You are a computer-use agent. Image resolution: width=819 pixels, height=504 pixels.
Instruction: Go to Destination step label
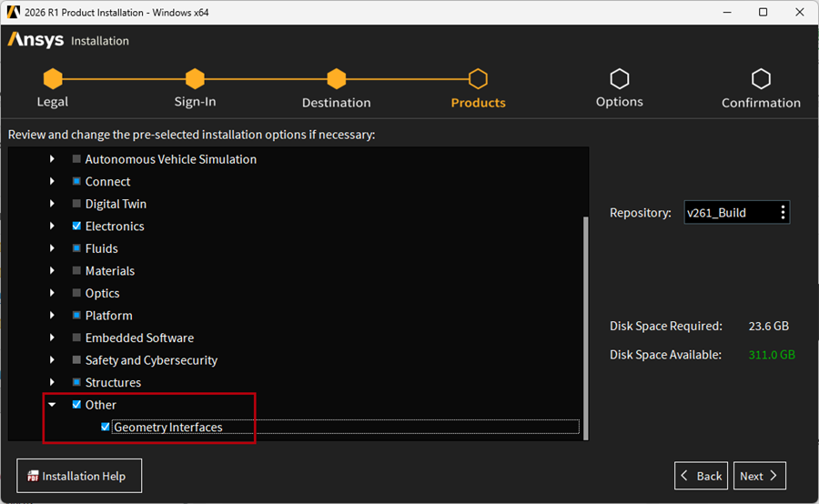(337, 103)
